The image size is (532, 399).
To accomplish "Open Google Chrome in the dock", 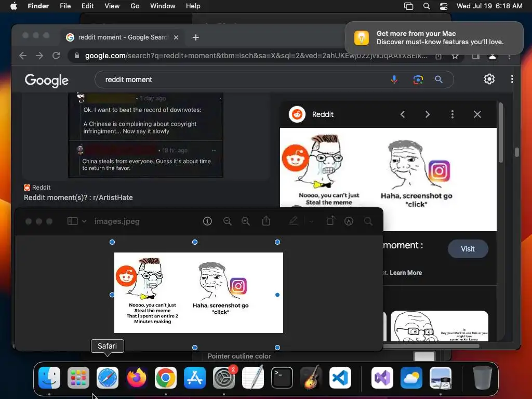I will tap(166, 377).
